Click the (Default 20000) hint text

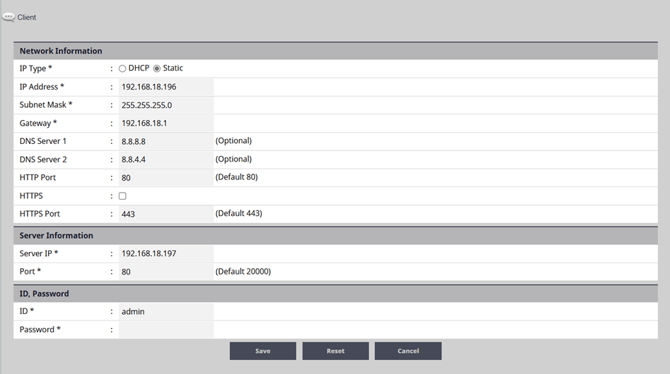click(243, 271)
